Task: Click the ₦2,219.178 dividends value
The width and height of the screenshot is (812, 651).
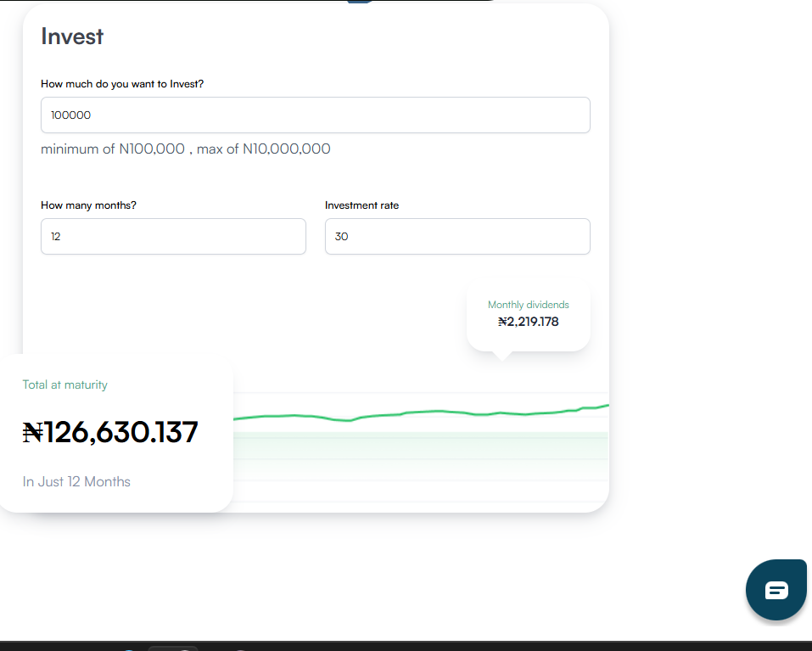Action: pyautogui.click(x=528, y=321)
